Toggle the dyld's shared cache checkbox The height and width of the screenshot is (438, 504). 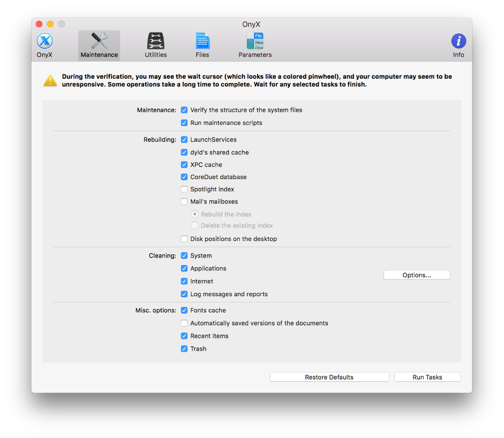click(x=184, y=153)
